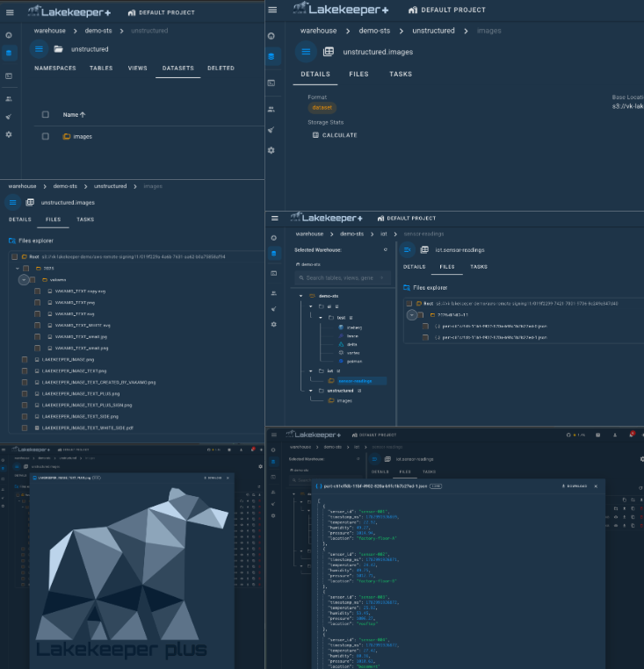644x669 pixels.
Task: Open the images dataset in the datasets list
Action: click(83, 137)
